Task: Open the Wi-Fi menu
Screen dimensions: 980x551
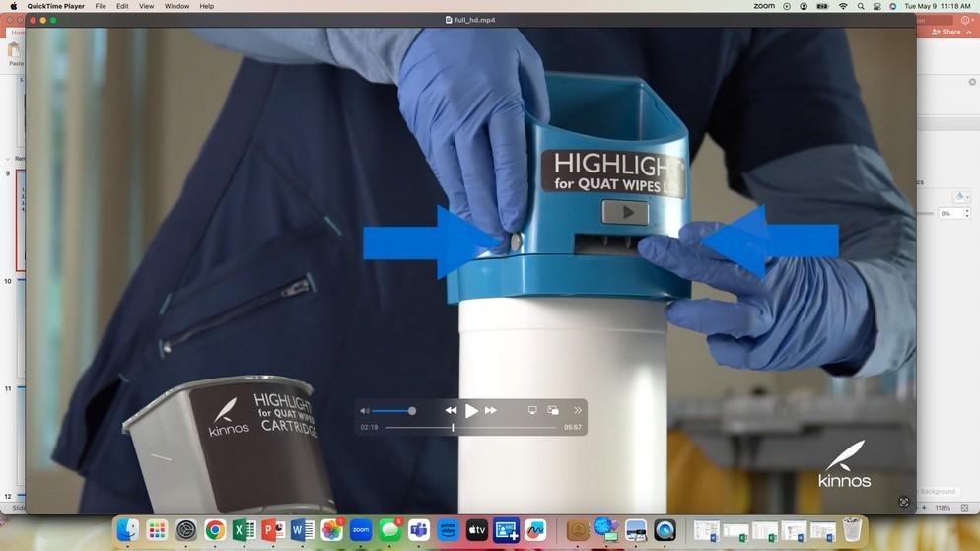Action: (843, 6)
